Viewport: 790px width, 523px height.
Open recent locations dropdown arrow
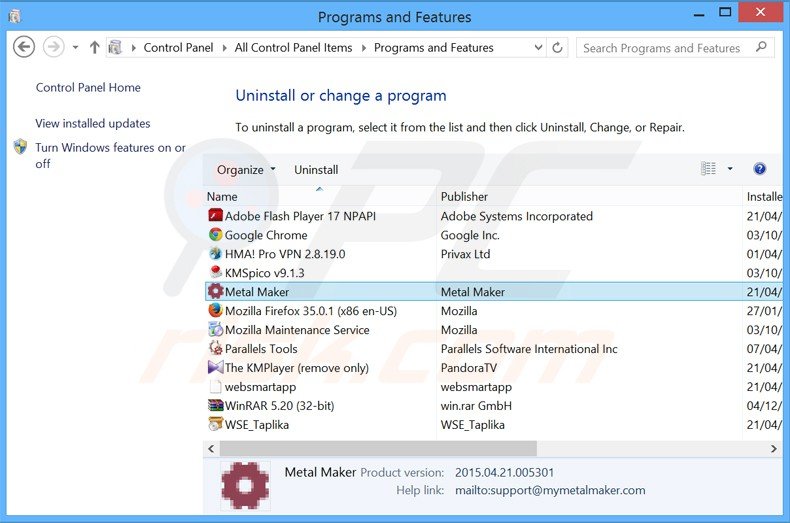[x=76, y=48]
